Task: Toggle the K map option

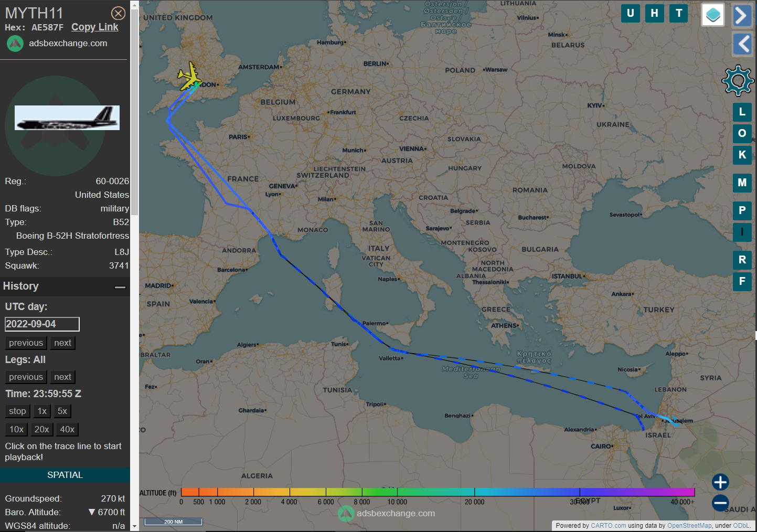Action: [x=742, y=155]
